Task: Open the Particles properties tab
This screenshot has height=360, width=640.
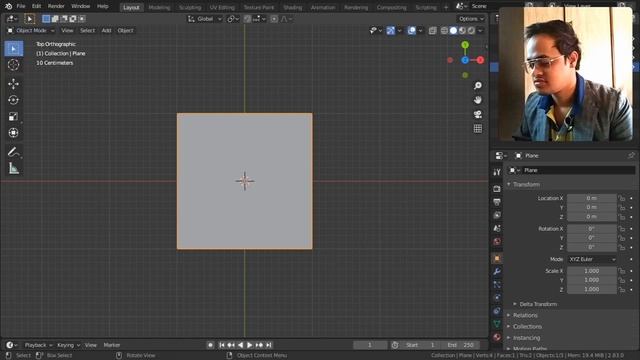Action: [497, 284]
